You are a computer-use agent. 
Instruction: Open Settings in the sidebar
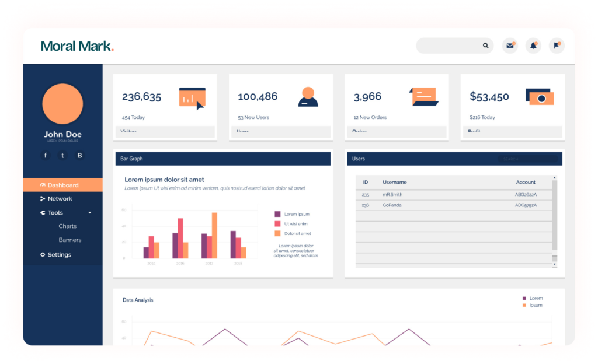pyautogui.click(x=59, y=255)
